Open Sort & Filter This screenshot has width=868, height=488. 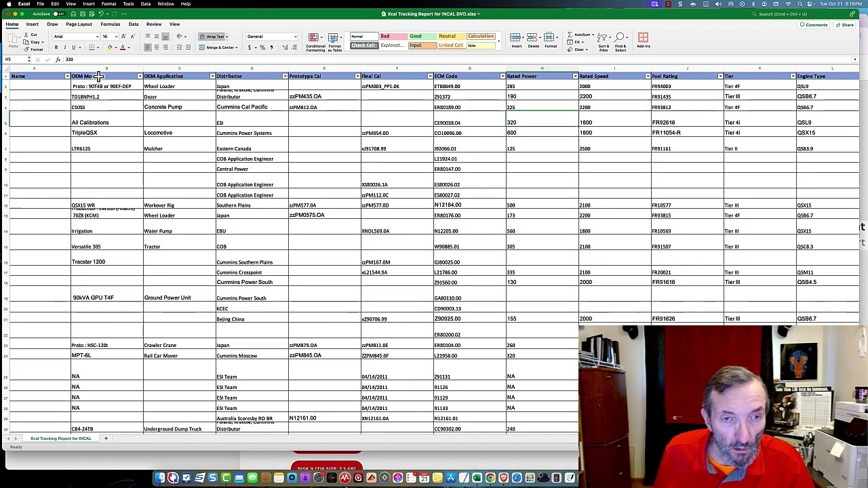click(604, 41)
